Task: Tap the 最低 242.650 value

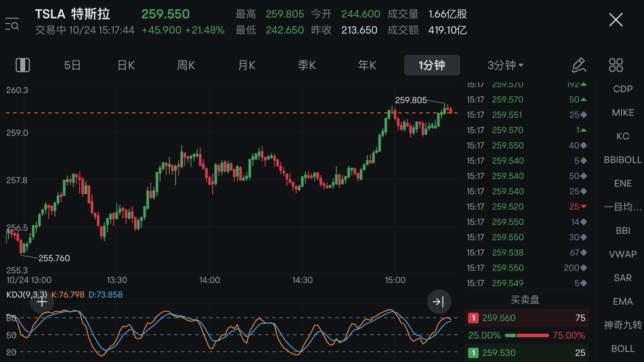Action: [285, 30]
